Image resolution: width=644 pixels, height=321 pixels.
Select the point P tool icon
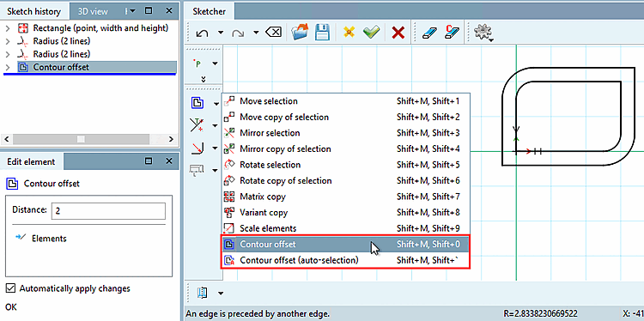point(198,64)
